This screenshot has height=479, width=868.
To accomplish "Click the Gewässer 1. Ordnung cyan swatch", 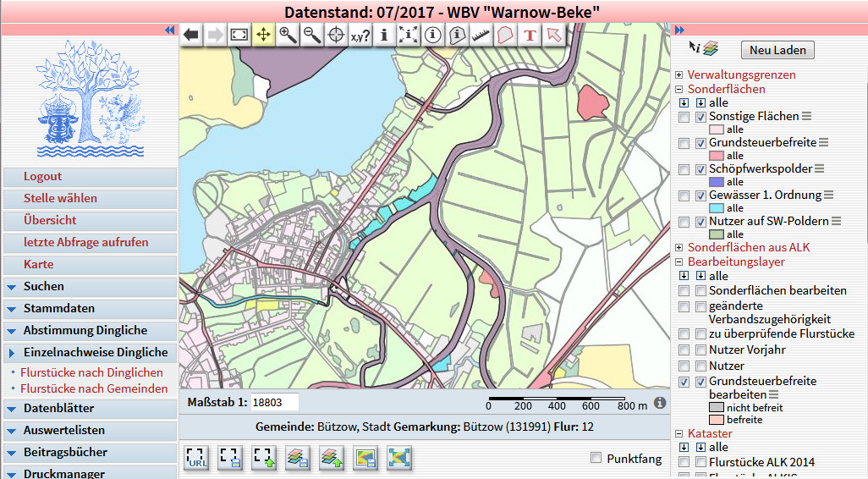I will [717, 208].
